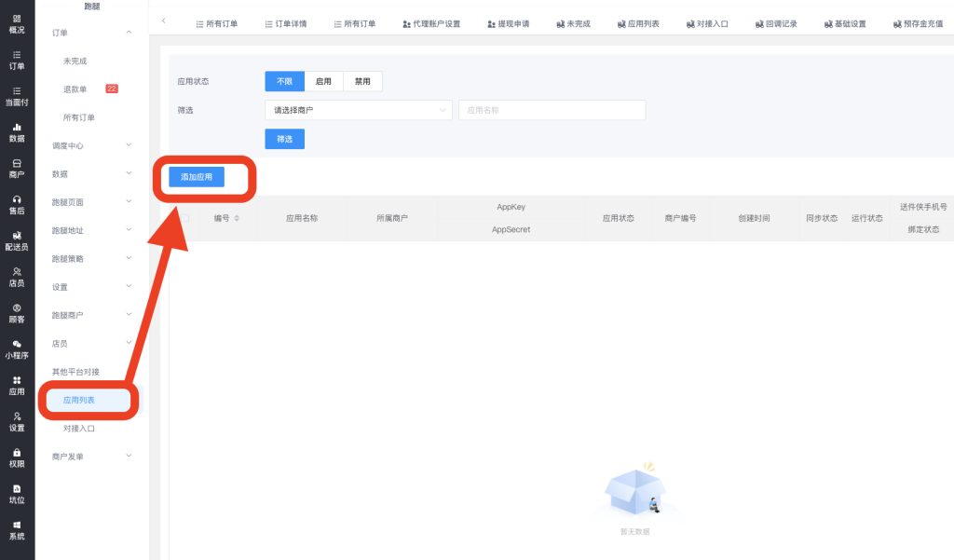Open 概况 overview in left sidebar
The width and height of the screenshot is (954, 560).
(17, 23)
